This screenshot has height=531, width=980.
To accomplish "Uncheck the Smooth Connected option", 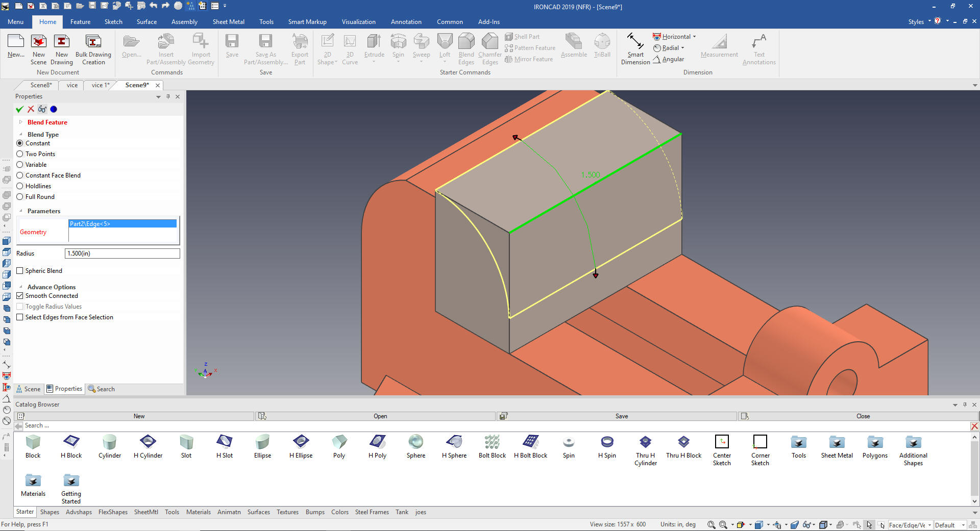I will (x=20, y=296).
